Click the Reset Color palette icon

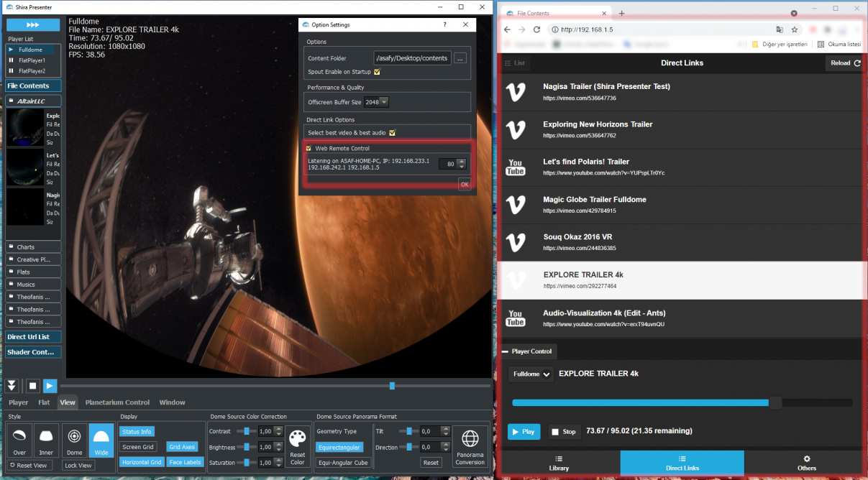(298, 446)
